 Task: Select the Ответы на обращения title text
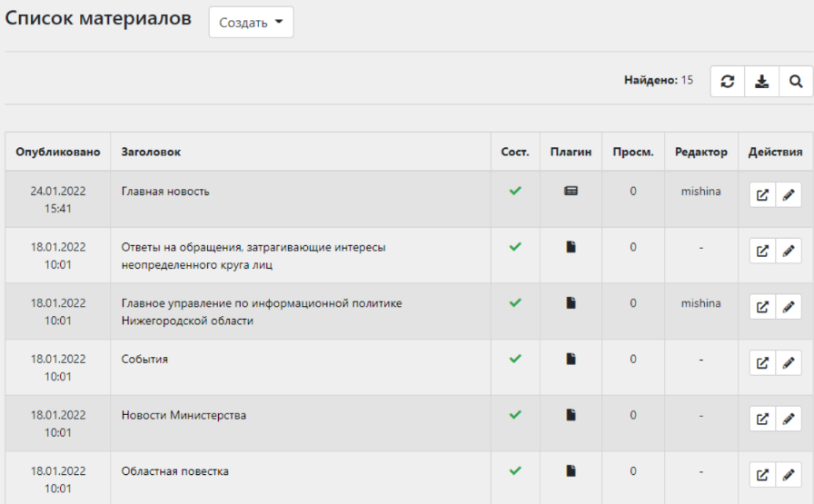253,256
